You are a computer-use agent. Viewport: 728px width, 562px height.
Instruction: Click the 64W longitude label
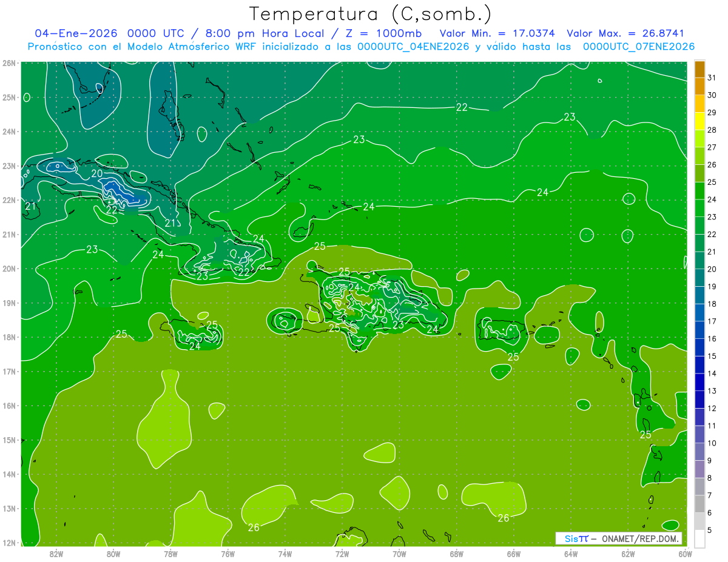tap(571, 554)
